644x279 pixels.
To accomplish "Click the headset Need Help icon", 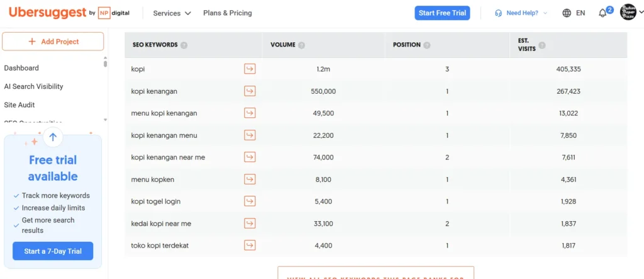I will (x=499, y=13).
